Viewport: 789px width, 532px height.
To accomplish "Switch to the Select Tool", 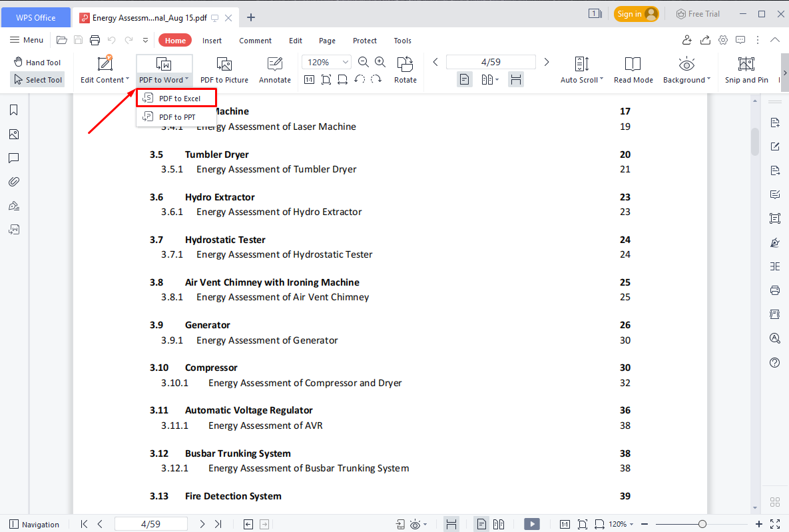I will coord(37,79).
